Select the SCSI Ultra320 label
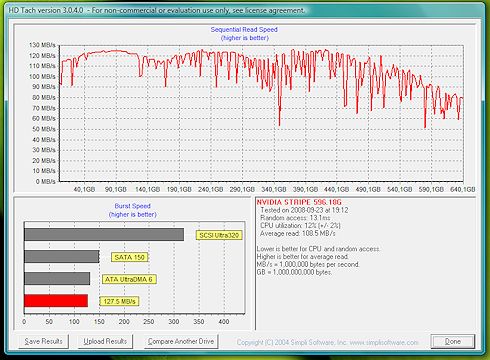This screenshot has height=360, width=490. 219,235
